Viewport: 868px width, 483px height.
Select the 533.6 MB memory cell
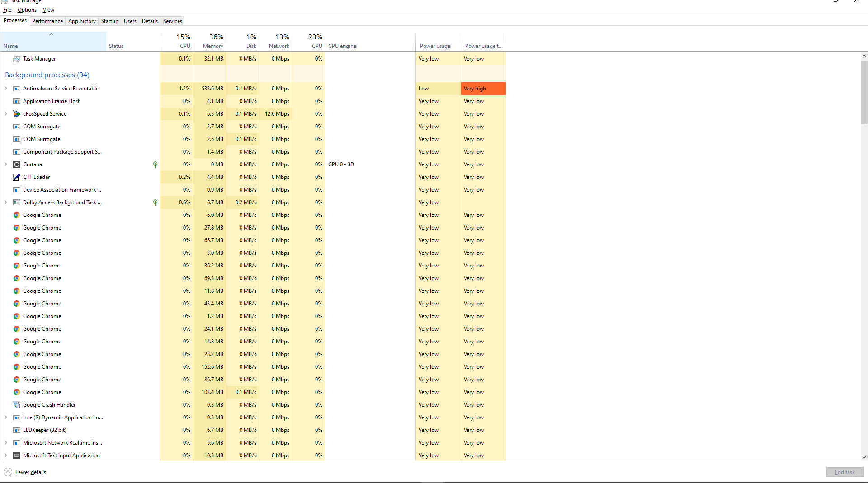(x=210, y=89)
